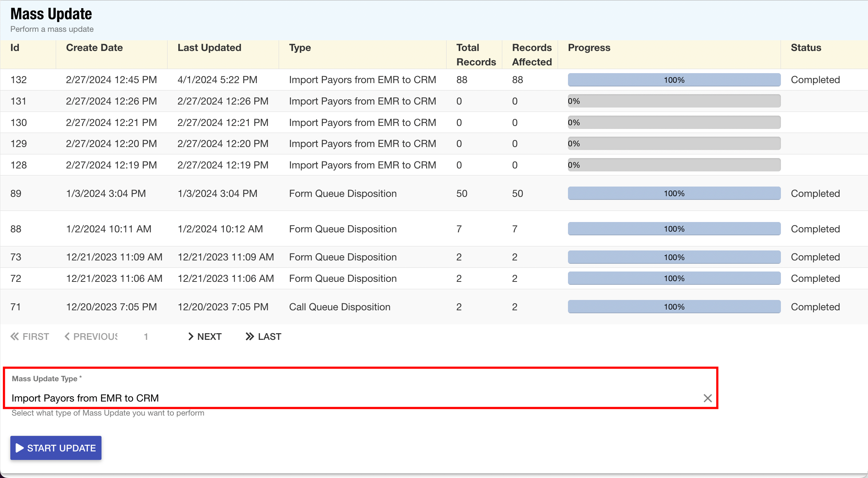Click the Id column header
This screenshot has width=868, height=478.
tap(15, 48)
